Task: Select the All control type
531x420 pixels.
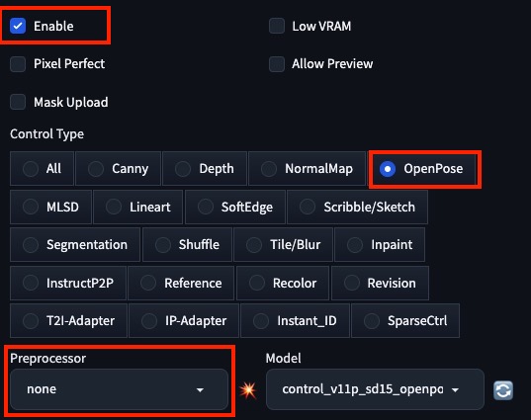Action: coord(42,169)
